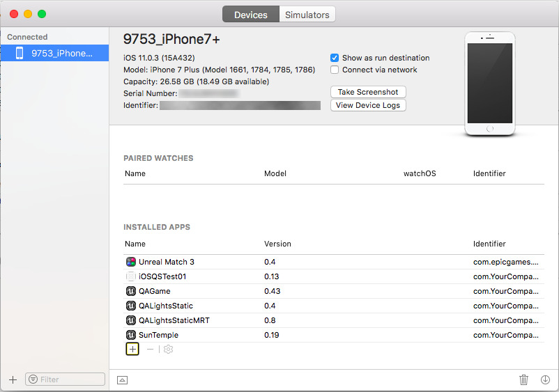Screen dimensions: 559x392
Task: Select iOSQSTest01 app name
Action: (162, 276)
